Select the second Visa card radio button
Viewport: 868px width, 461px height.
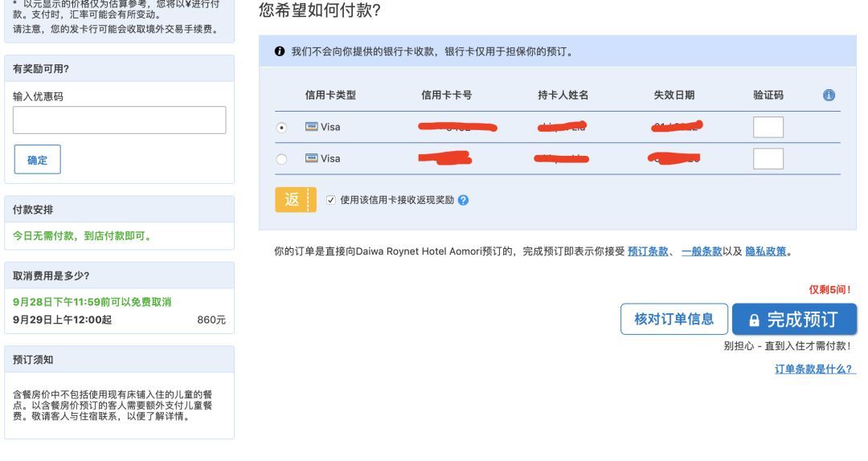(x=281, y=159)
